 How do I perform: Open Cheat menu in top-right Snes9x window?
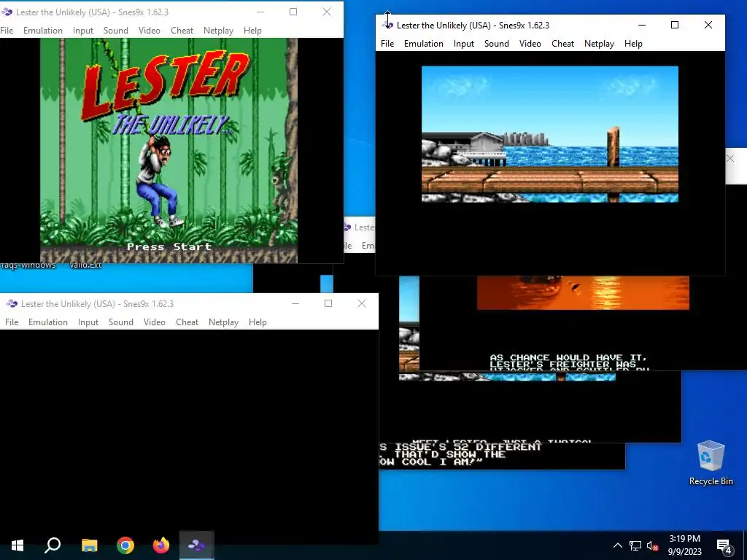(x=562, y=44)
